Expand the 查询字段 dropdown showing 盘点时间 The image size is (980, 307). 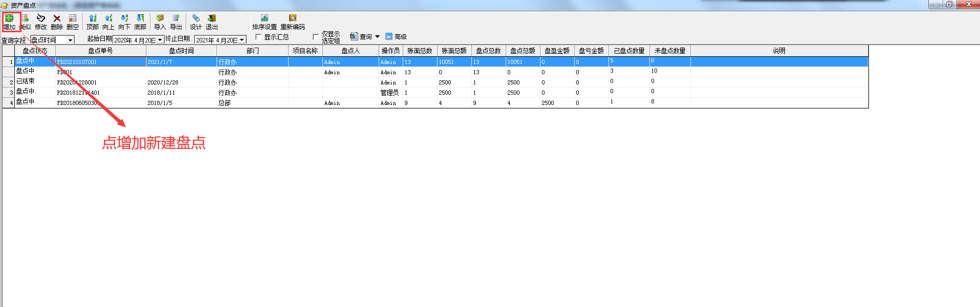coord(70,40)
